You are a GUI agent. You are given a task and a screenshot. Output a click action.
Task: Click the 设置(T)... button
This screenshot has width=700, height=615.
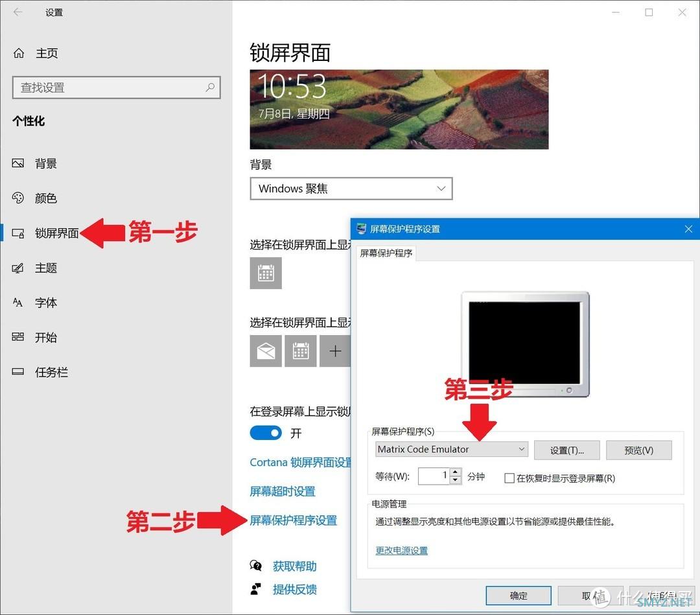[x=567, y=450]
